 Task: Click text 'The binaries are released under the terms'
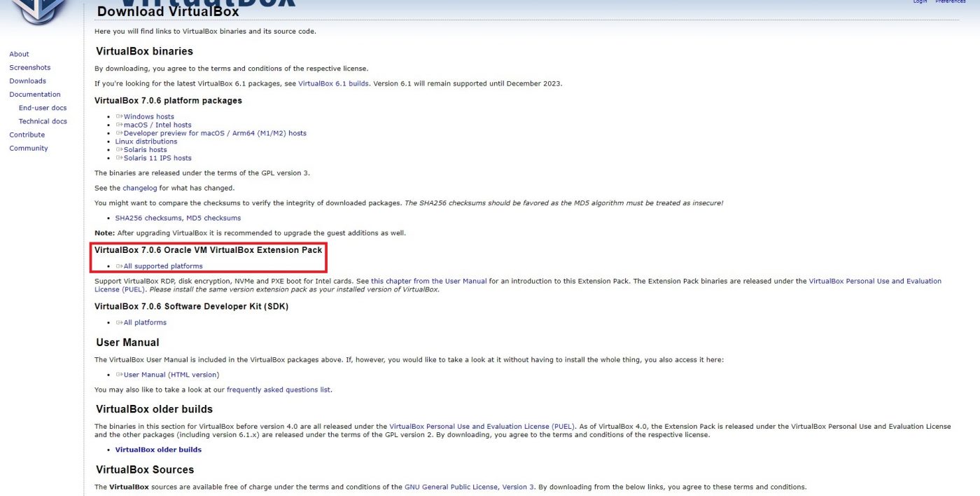[202, 173]
